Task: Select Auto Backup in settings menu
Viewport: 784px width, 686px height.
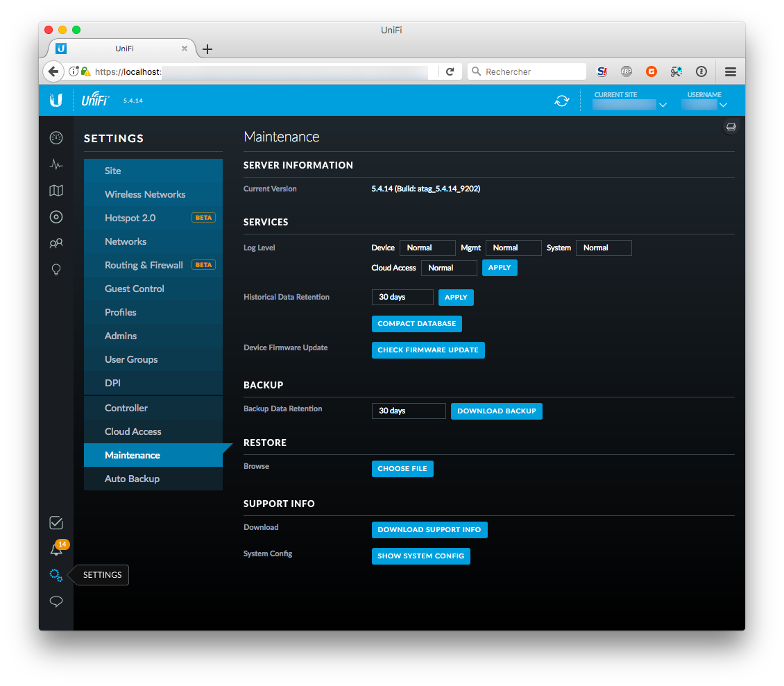Action: [x=132, y=479]
